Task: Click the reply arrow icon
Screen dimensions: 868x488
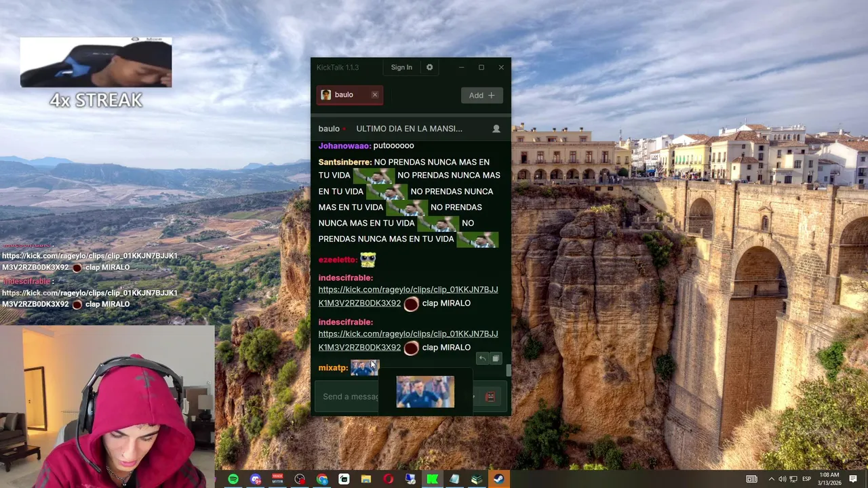Action: pos(482,359)
